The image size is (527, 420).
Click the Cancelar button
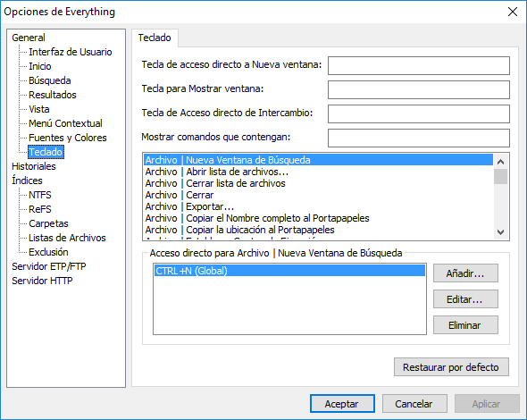pos(414,404)
